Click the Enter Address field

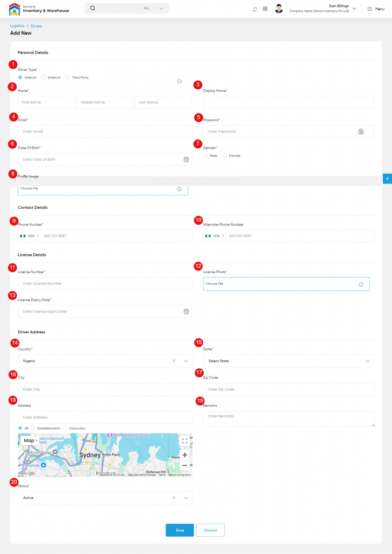[105, 417]
